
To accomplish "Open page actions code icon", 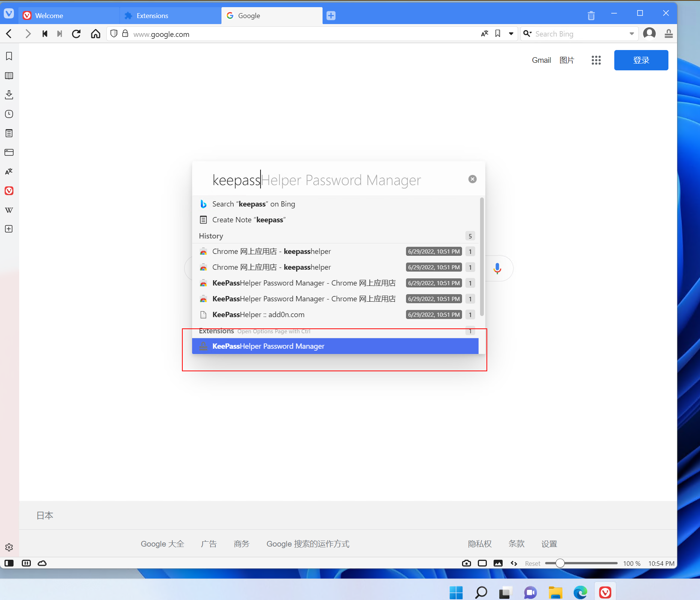I will [514, 563].
